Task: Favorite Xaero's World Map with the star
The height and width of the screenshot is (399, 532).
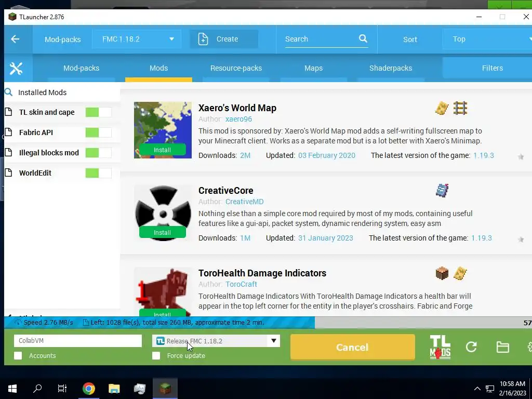Action: [x=521, y=157]
